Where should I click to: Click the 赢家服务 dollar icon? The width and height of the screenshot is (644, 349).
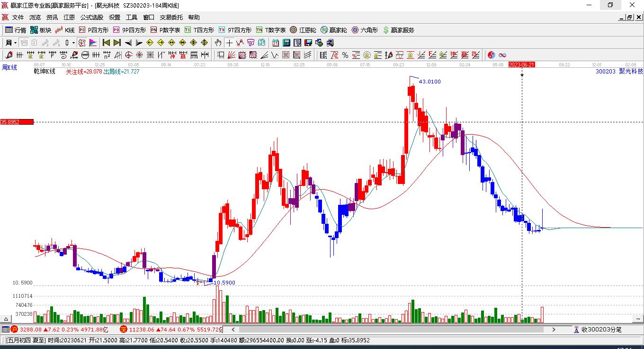coord(386,29)
